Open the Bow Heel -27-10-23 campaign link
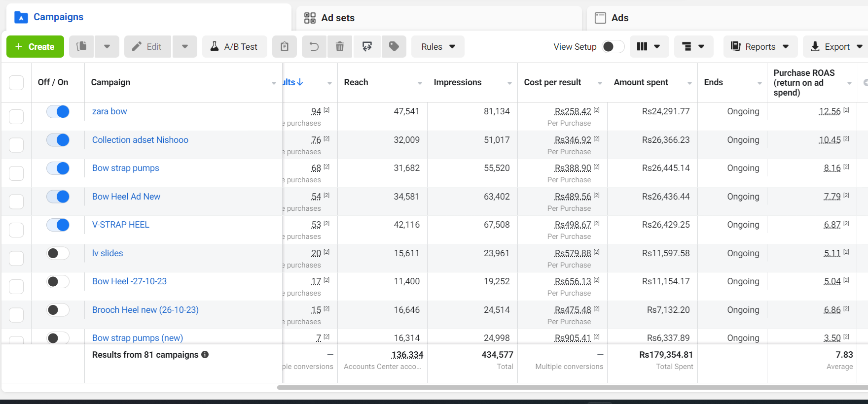Image resolution: width=868 pixels, height=404 pixels. pos(129,281)
